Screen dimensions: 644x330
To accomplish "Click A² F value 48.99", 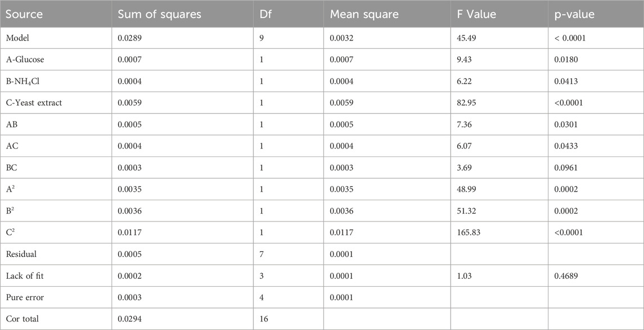I will coord(467,189).
